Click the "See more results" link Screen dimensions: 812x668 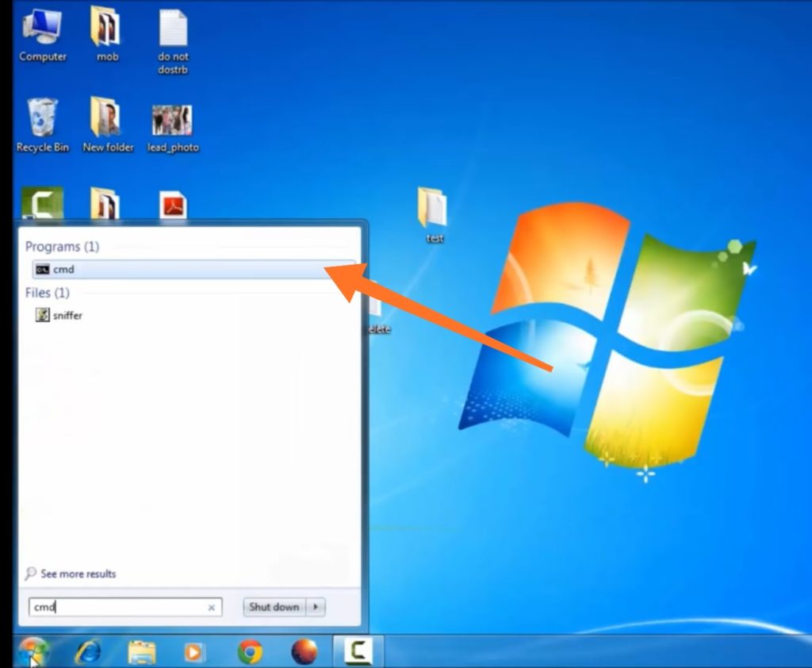(x=71, y=574)
